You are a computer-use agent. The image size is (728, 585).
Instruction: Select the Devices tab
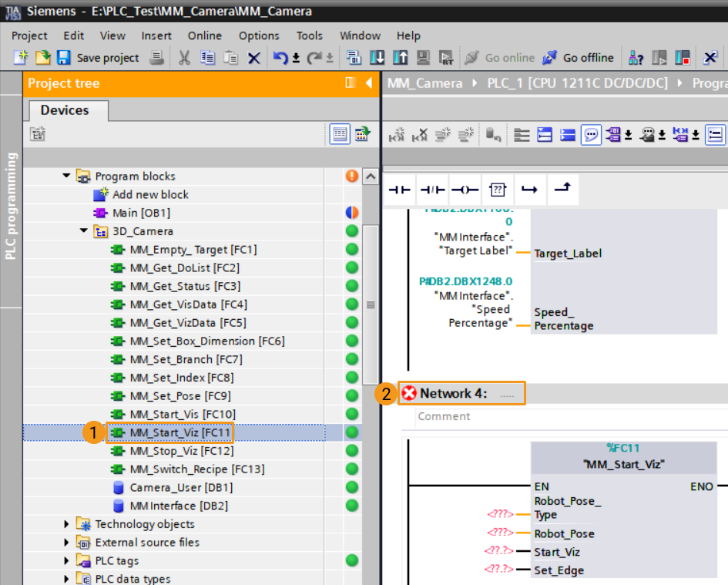(65, 110)
